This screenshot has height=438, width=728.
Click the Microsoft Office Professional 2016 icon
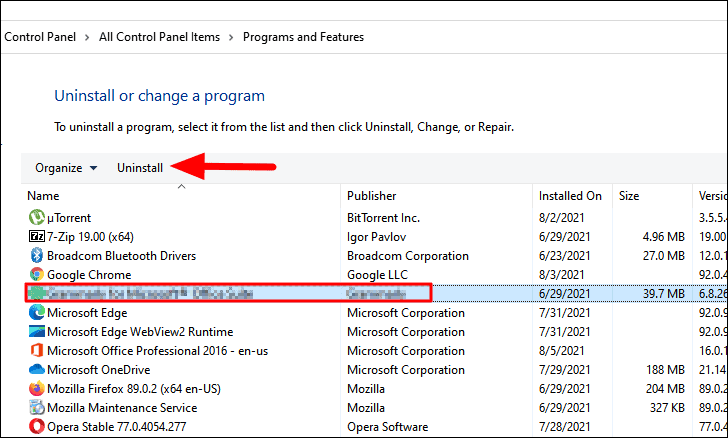37,351
